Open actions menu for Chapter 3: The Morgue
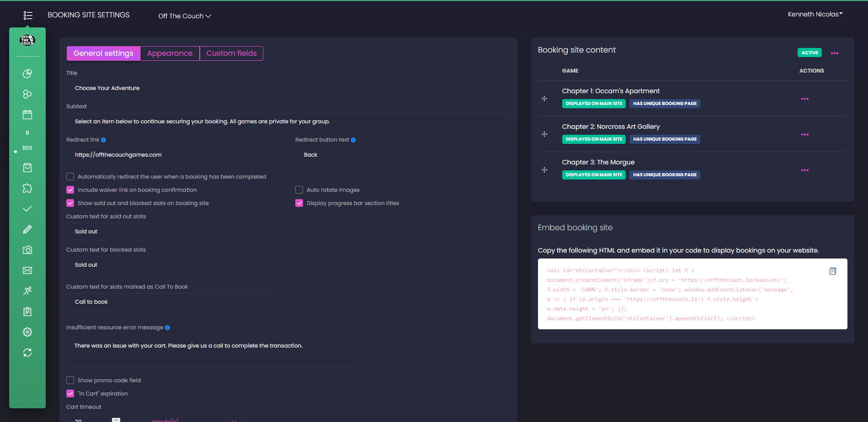Image resolution: width=868 pixels, height=422 pixels. [x=805, y=170]
